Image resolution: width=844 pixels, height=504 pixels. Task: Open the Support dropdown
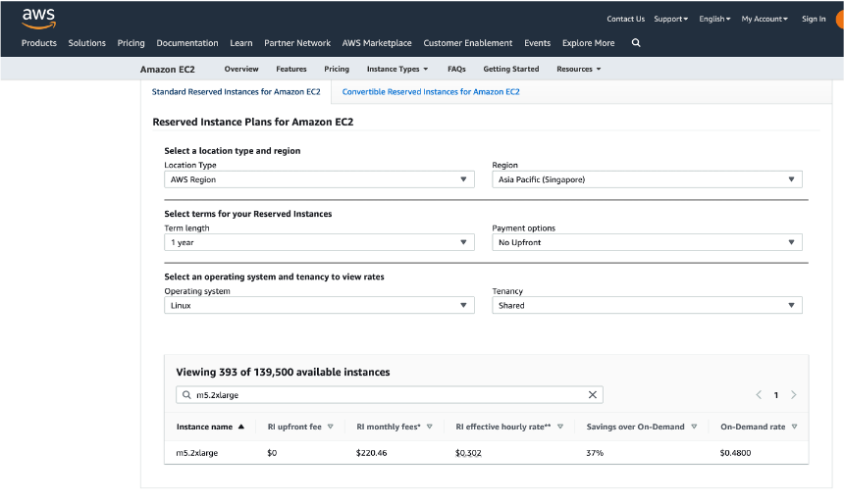(x=670, y=19)
